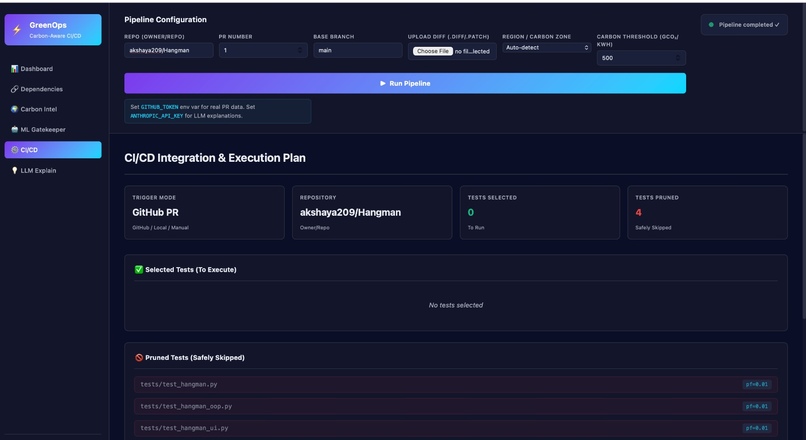Viewport: 806px width, 440px height.
Task: Click the ANTHROPIC_API_KEY code text in hint
Action: [157, 116]
